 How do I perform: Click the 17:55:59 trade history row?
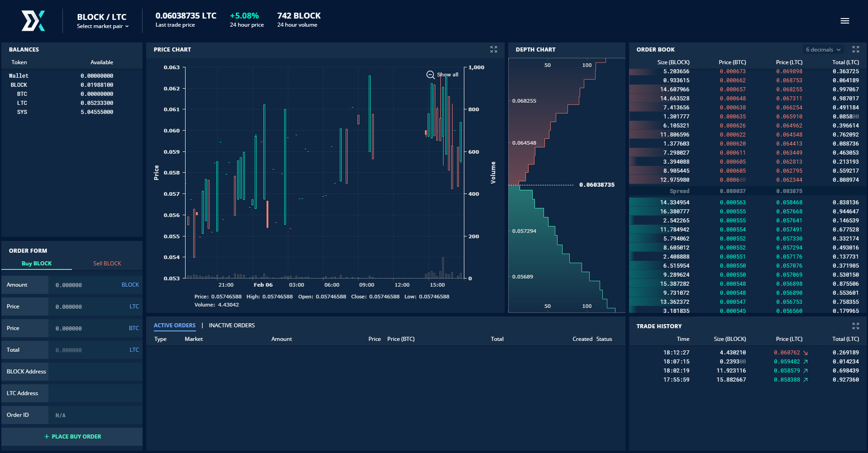tap(748, 380)
